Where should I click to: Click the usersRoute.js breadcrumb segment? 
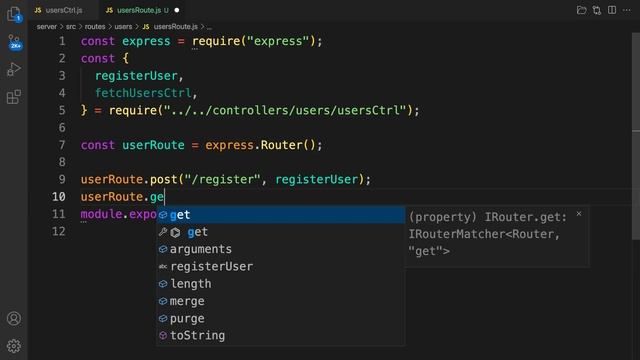(x=170, y=27)
